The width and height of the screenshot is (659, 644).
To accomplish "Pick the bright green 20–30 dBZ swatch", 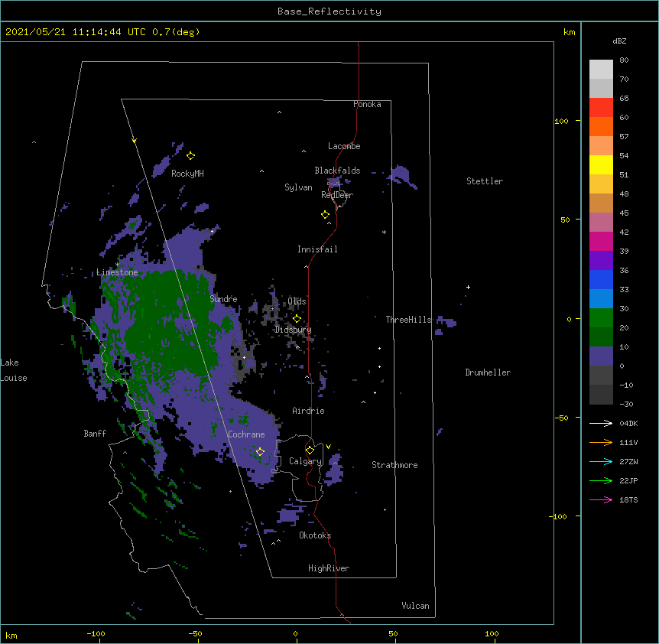I will [x=601, y=318].
